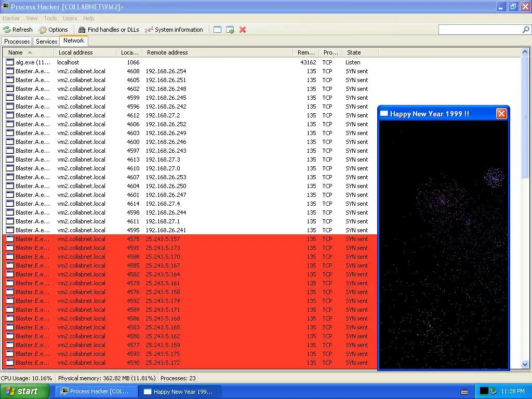Click Physical memory status bar entry
The height and width of the screenshot is (399, 532).
107,378
